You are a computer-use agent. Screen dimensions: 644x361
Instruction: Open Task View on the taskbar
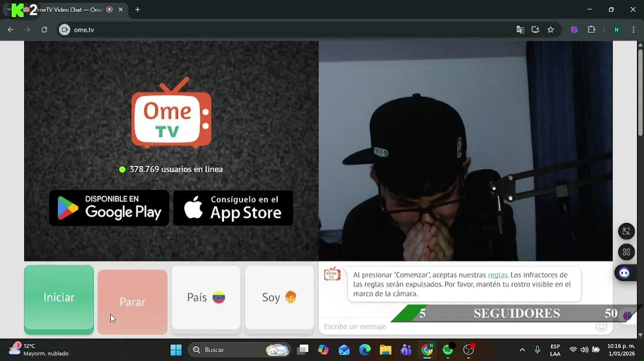click(303, 350)
